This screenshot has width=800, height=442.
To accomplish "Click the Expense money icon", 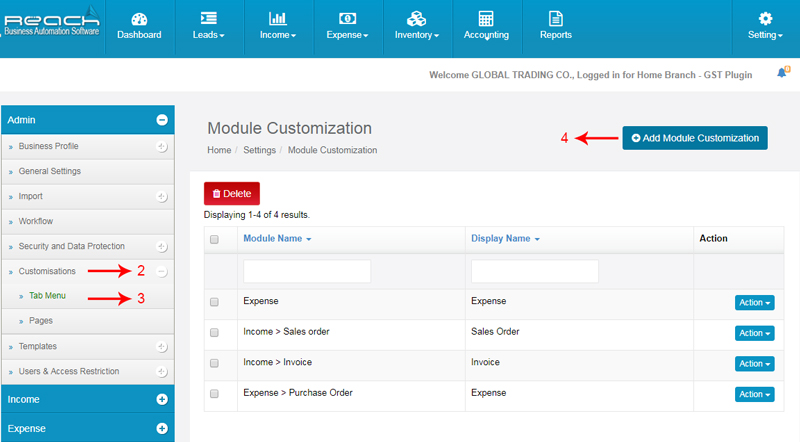I will coord(347,19).
